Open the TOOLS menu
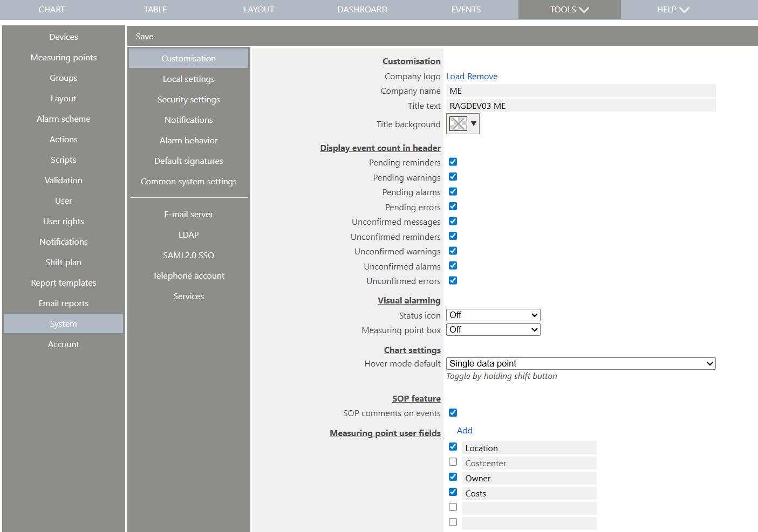The width and height of the screenshot is (758, 532). (x=569, y=9)
